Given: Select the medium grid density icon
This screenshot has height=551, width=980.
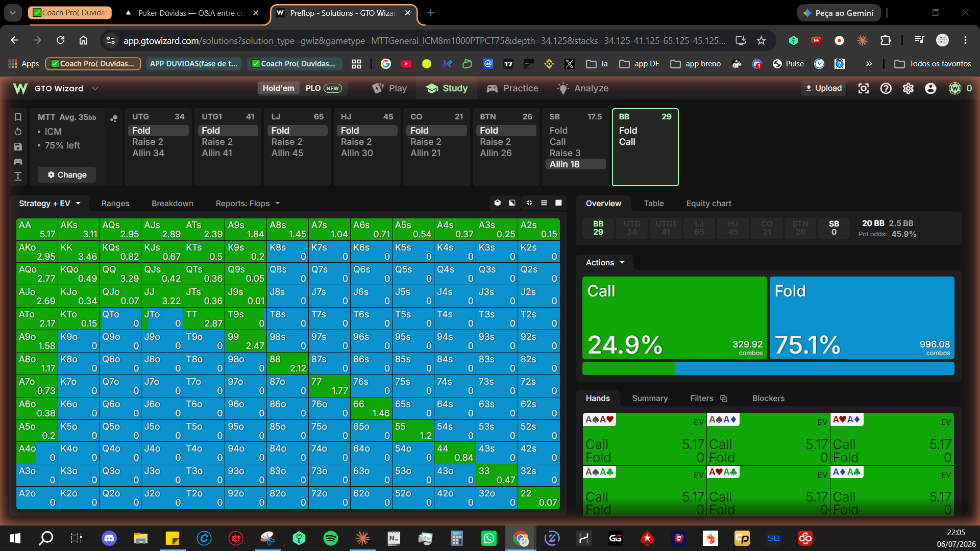Looking at the screenshot, I should pyautogui.click(x=544, y=203).
